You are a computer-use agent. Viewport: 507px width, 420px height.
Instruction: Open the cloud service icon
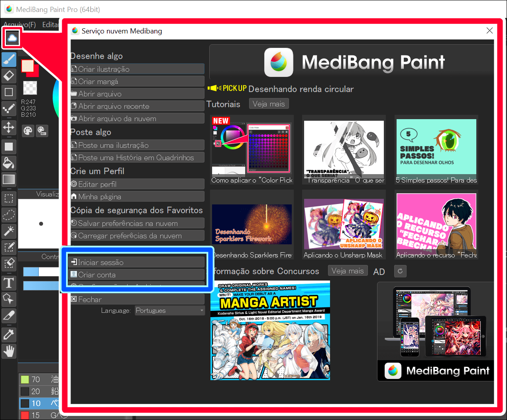tap(12, 38)
